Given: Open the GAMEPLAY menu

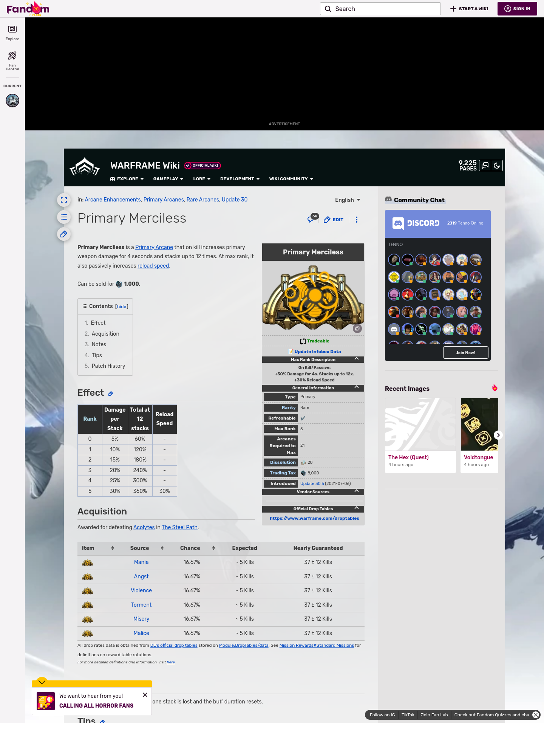Looking at the screenshot, I should coord(168,179).
